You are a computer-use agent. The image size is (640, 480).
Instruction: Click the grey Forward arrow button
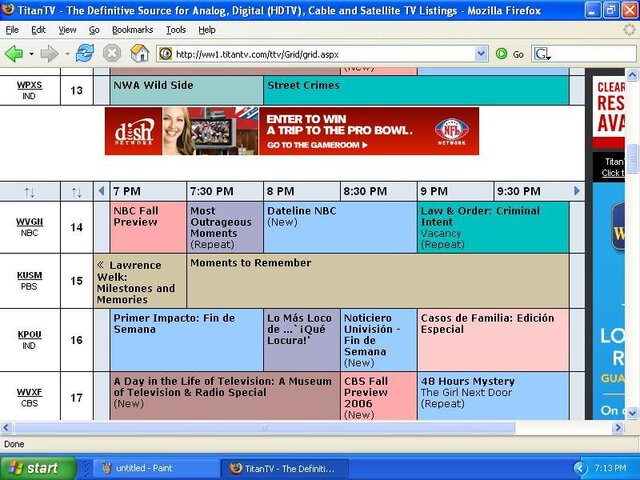point(49,53)
